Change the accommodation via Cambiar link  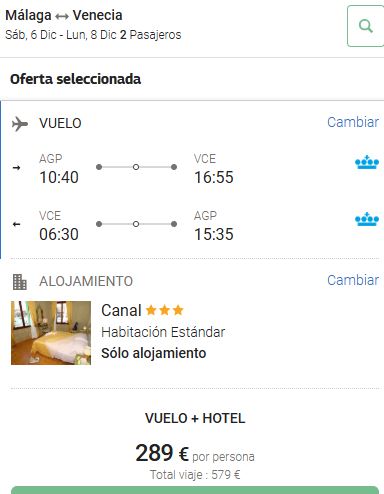(353, 280)
